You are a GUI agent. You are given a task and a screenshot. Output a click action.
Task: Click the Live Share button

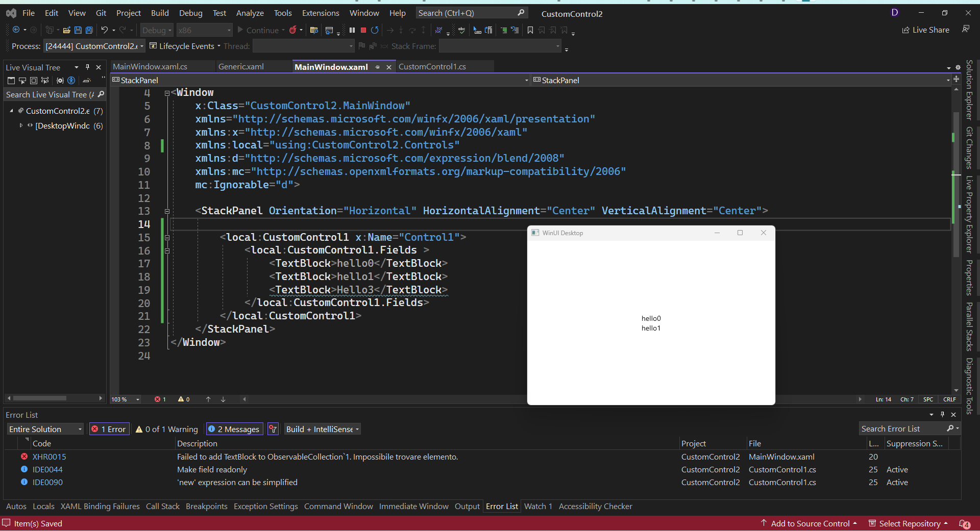pos(925,30)
